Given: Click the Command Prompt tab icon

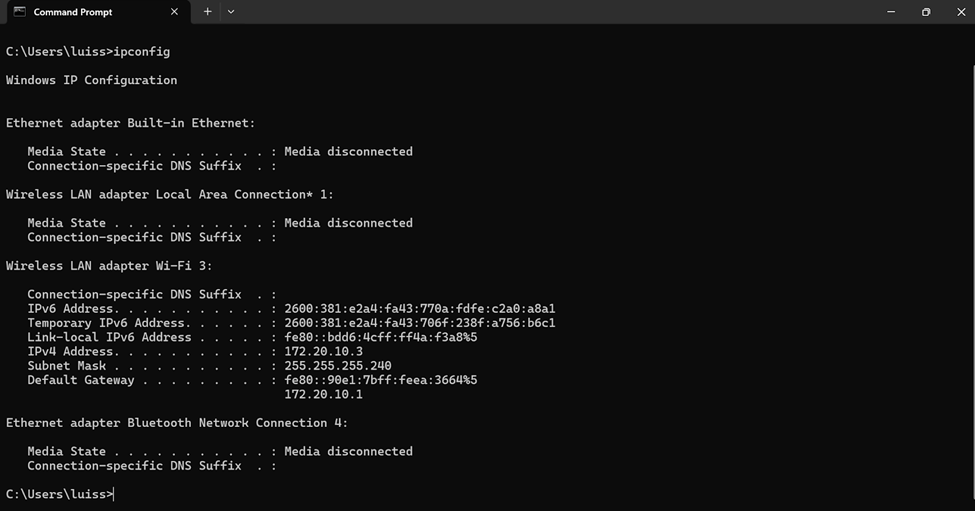Looking at the screenshot, I should coord(19,12).
